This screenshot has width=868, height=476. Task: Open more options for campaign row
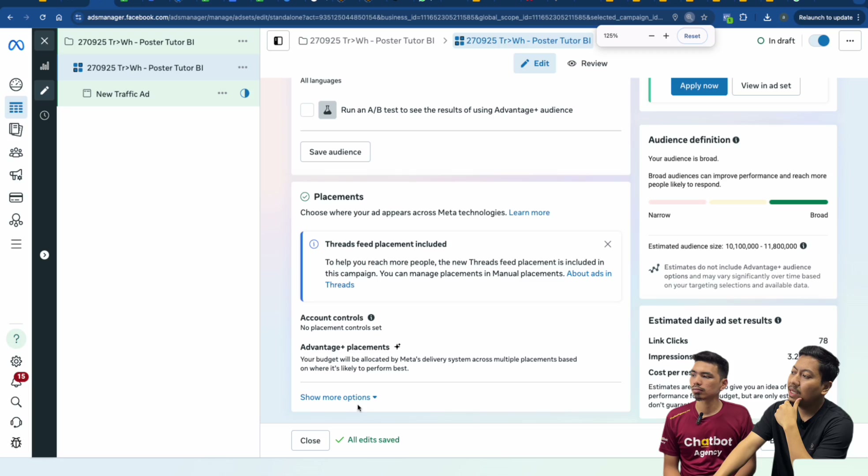243,41
